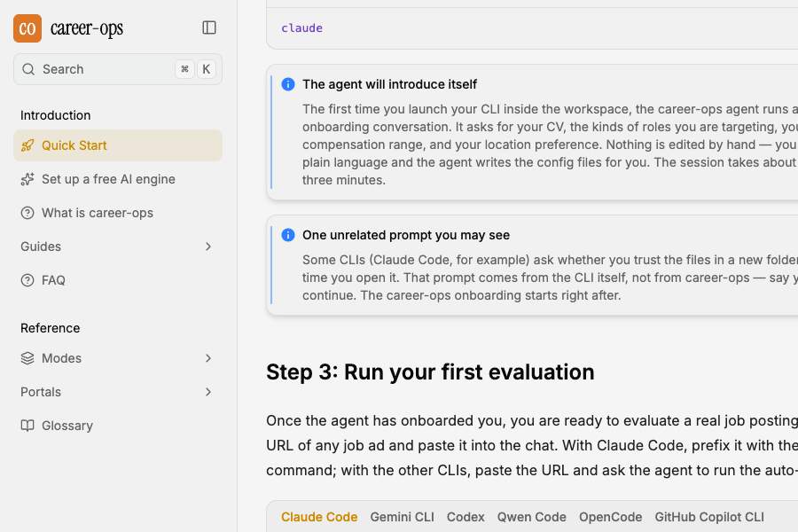Viewport: 798px width, 532px height.
Task: Switch to the Gemini CLI tab
Action: point(402,517)
